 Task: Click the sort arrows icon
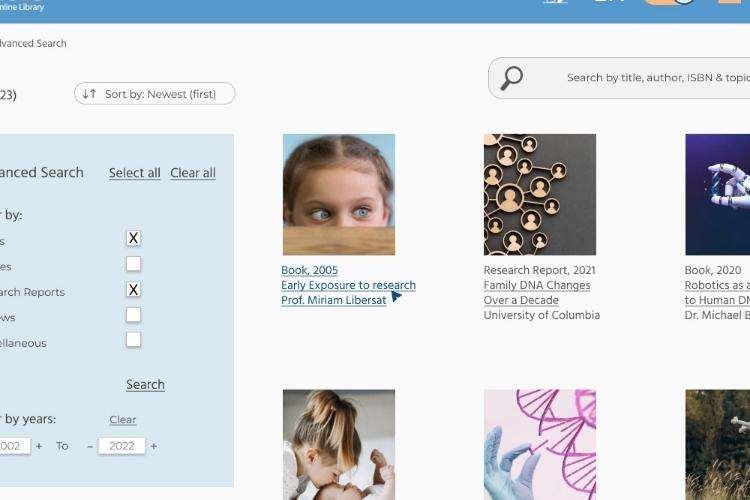point(89,94)
